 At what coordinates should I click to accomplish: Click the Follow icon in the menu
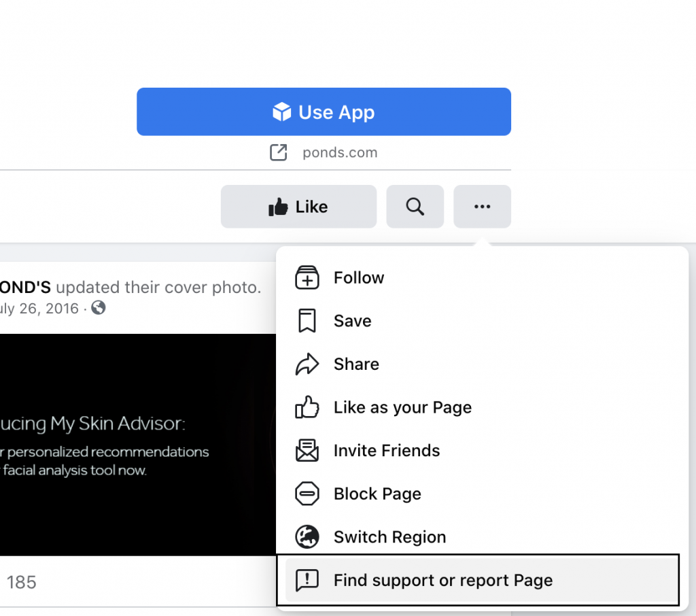click(307, 277)
